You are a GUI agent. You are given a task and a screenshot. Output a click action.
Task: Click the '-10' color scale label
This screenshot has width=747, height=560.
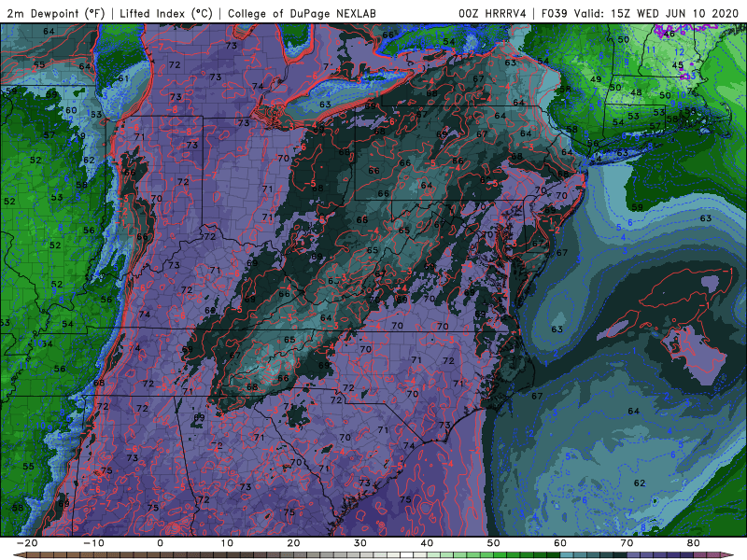click(x=93, y=543)
